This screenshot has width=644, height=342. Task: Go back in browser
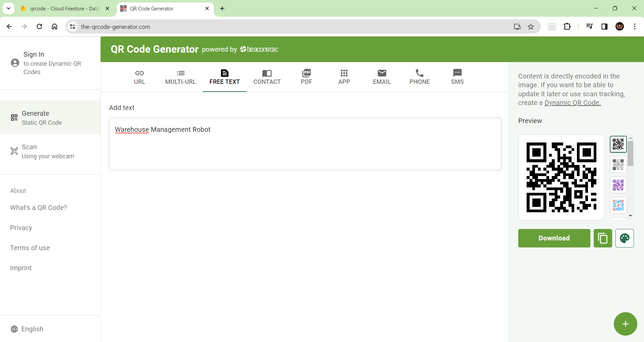click(x=9, y=26)
